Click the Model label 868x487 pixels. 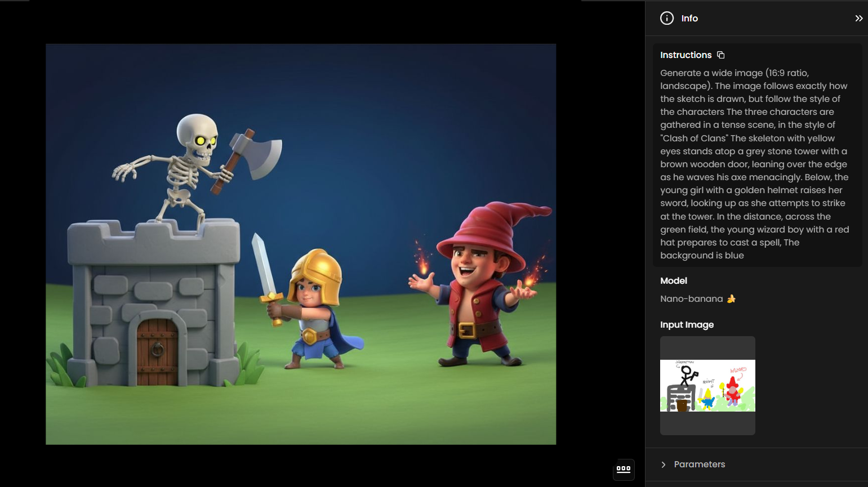coord(674,281)
